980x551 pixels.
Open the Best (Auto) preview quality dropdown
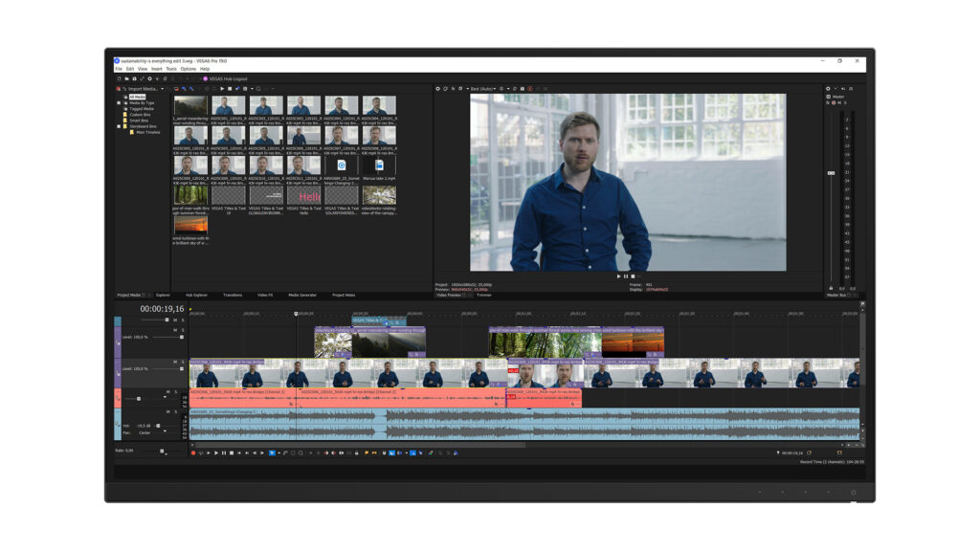point(481,89)
